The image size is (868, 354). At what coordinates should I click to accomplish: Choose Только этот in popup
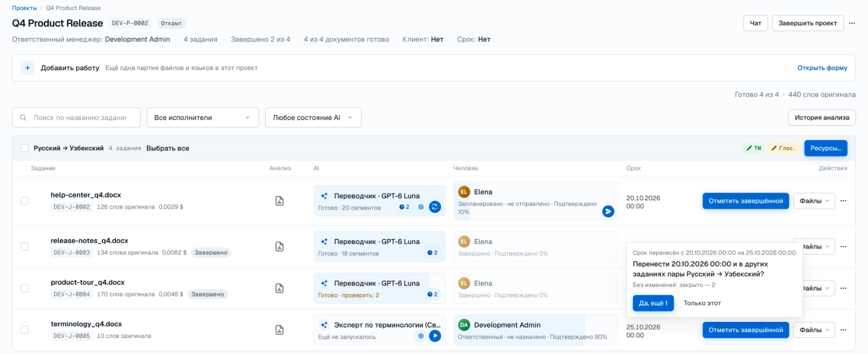pos(702,303)
